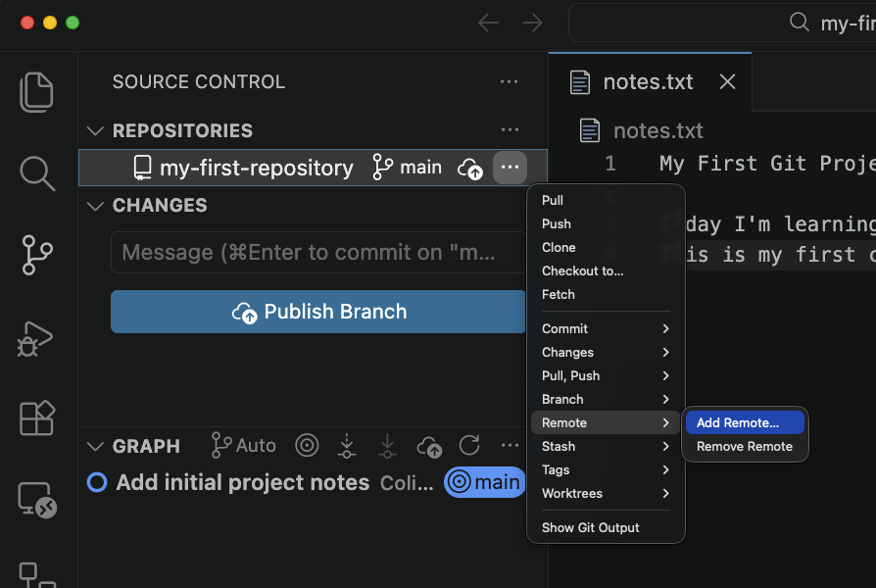Click the Fetch icon in Graph toolbar
Viewport: 876px width, 588px height.
point(347,446)
